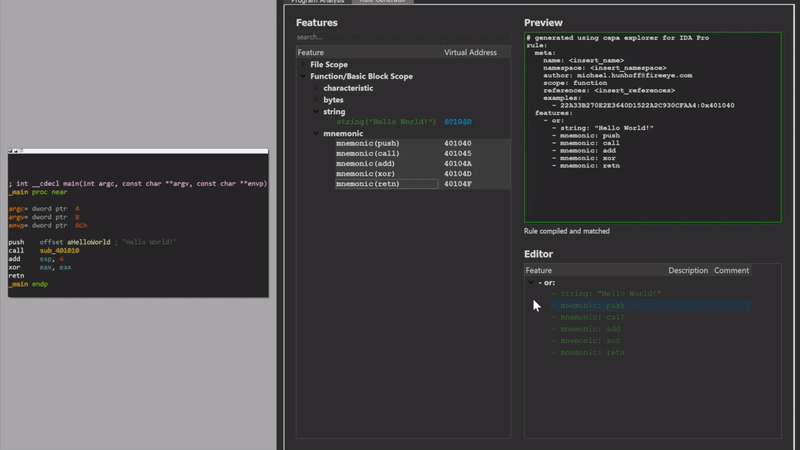This screenshot has width=800, height=450.
Task: Select the mnemonic(xor) feature
Action: click(x=365, y=174)
